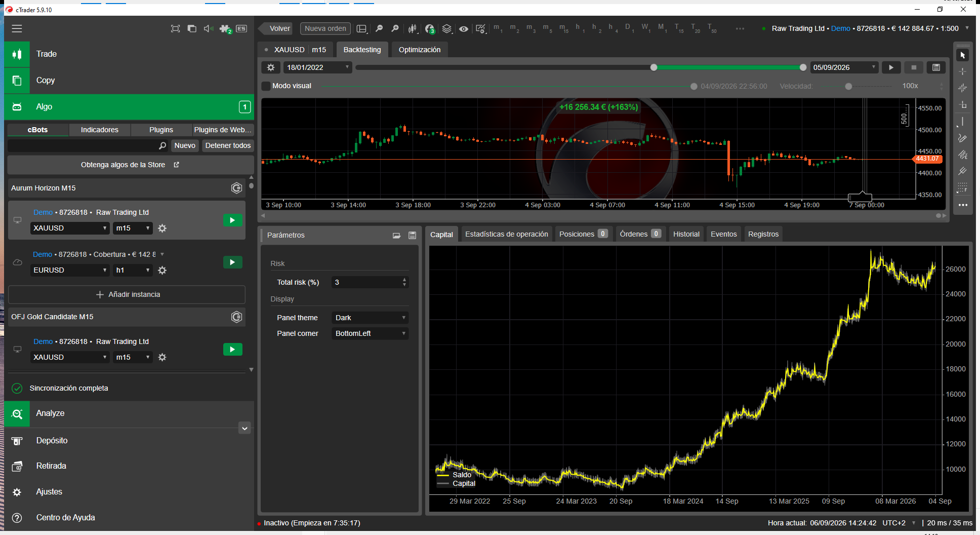Click the detach windows icon in sidebar header

pyautogui.click(x=192, y=28)
